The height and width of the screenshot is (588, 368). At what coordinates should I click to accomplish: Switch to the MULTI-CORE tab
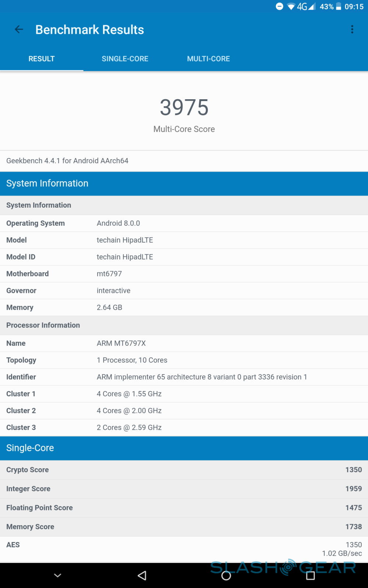click(208, 59)
